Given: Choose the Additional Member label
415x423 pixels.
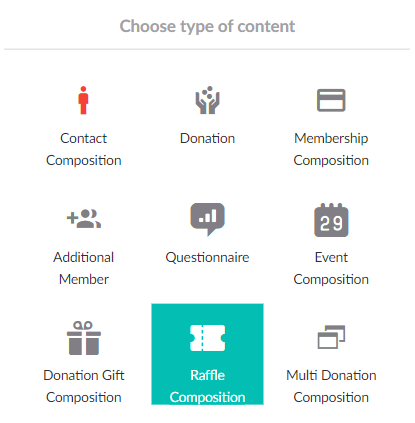Looking at the screenshot, I should 84,268.
